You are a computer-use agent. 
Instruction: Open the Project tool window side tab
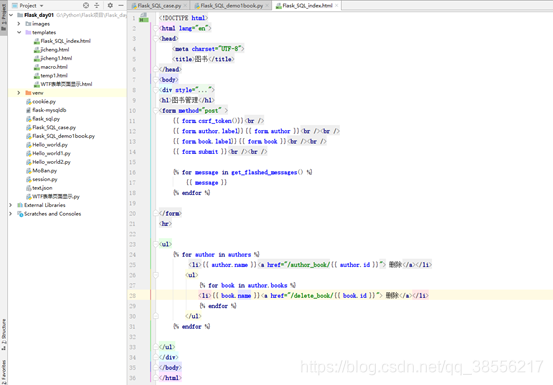click(4, 17)
